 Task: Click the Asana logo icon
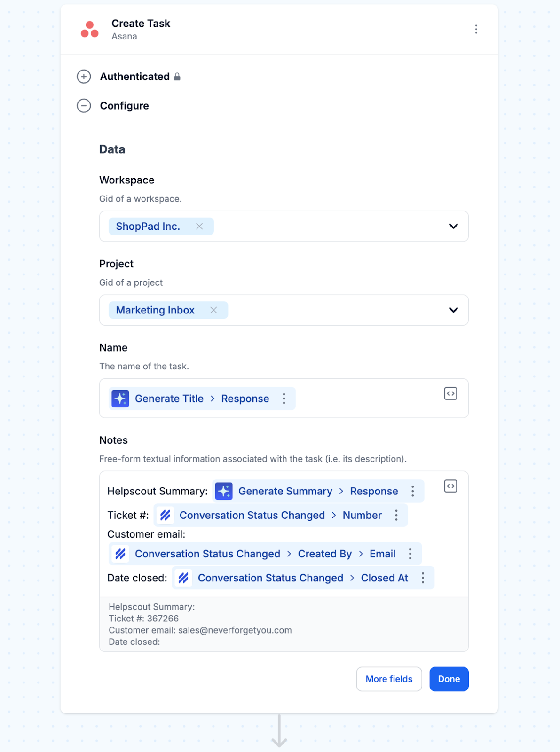coord(89,29)
